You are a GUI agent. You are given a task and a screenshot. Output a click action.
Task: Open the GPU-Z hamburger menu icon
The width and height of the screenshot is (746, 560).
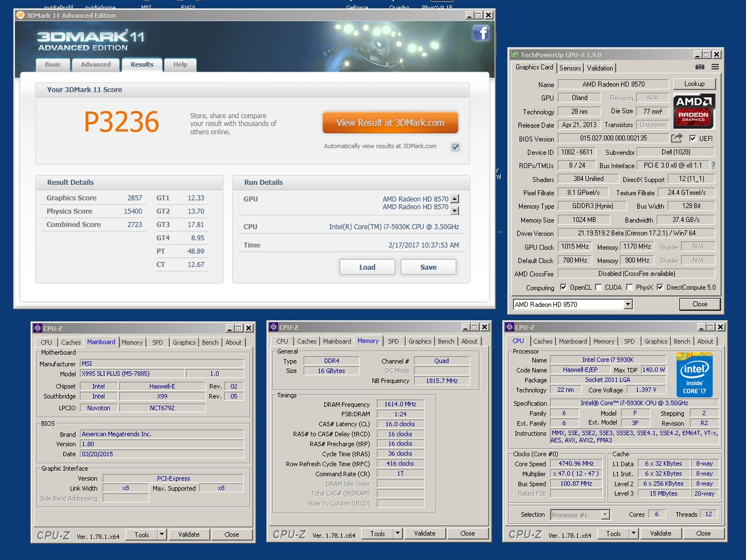click(715, 67)
